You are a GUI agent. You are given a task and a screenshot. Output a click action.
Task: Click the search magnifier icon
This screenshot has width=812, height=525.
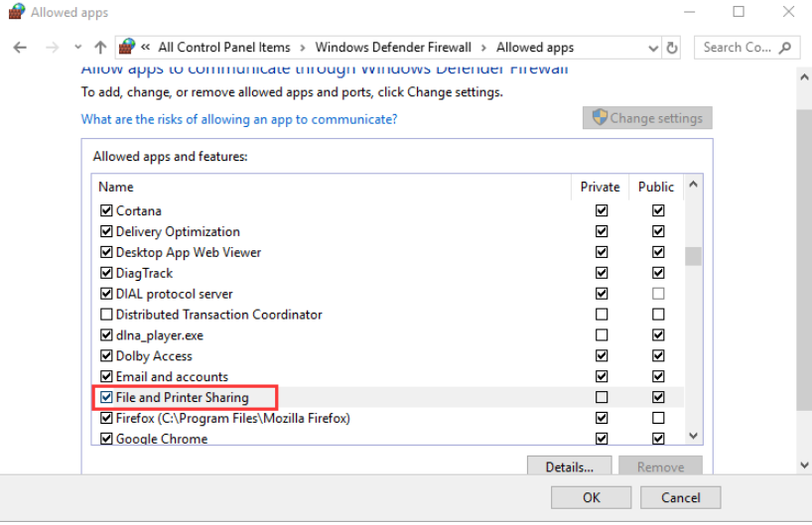pos(784,48)
